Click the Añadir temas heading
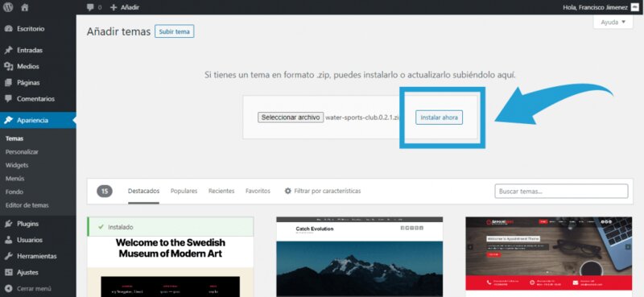 point(118,31)
